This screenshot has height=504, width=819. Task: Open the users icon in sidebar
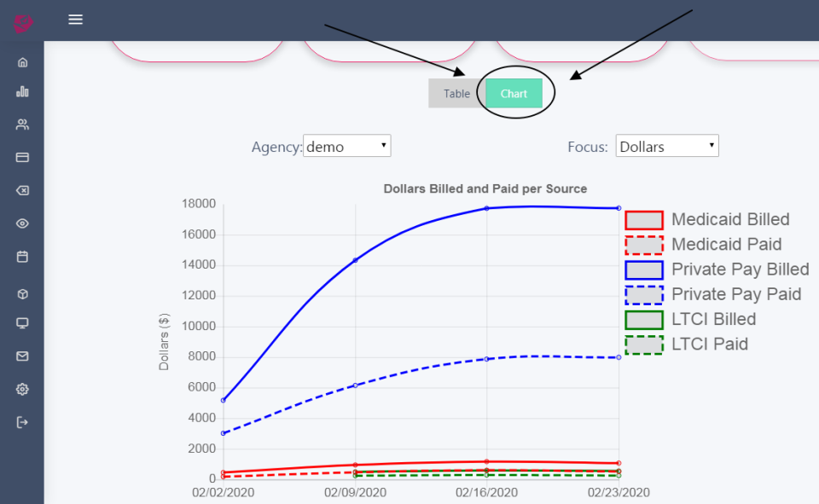pos(22,125)
